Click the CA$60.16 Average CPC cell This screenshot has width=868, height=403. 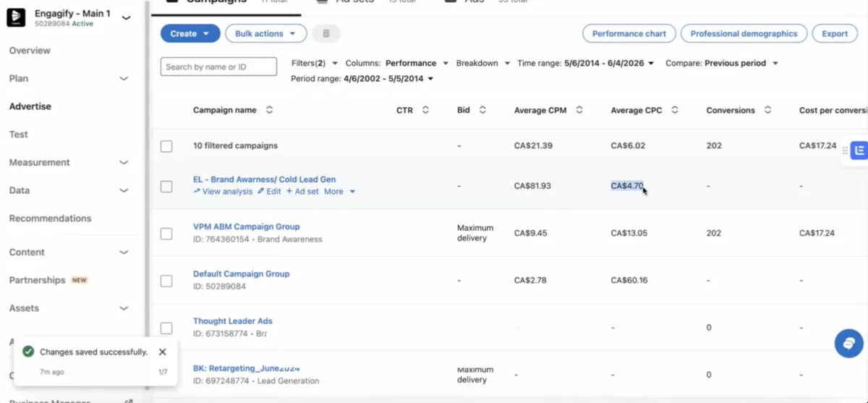(629, 280)
